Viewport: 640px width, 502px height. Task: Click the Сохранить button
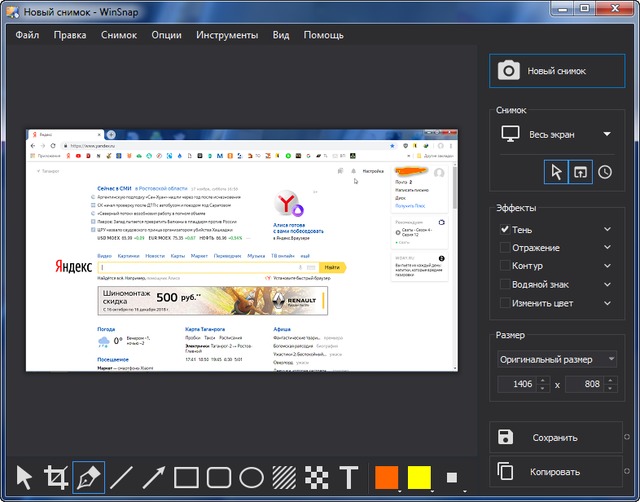(x=556, y=437)
